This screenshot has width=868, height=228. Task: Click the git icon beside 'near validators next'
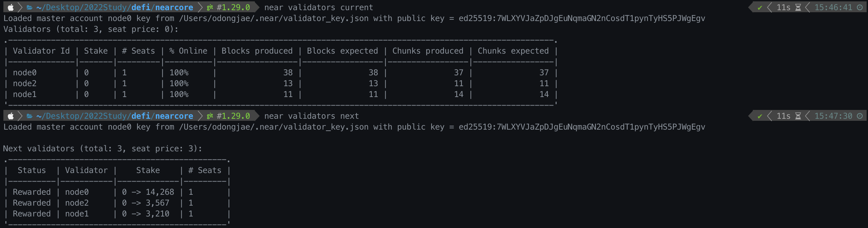[x=210, y=116]
